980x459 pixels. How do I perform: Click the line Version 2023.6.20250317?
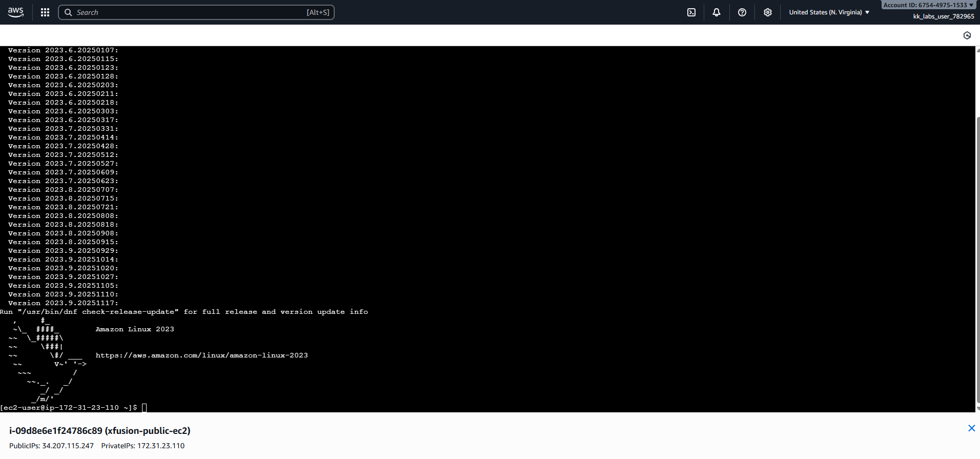(63, 120)
